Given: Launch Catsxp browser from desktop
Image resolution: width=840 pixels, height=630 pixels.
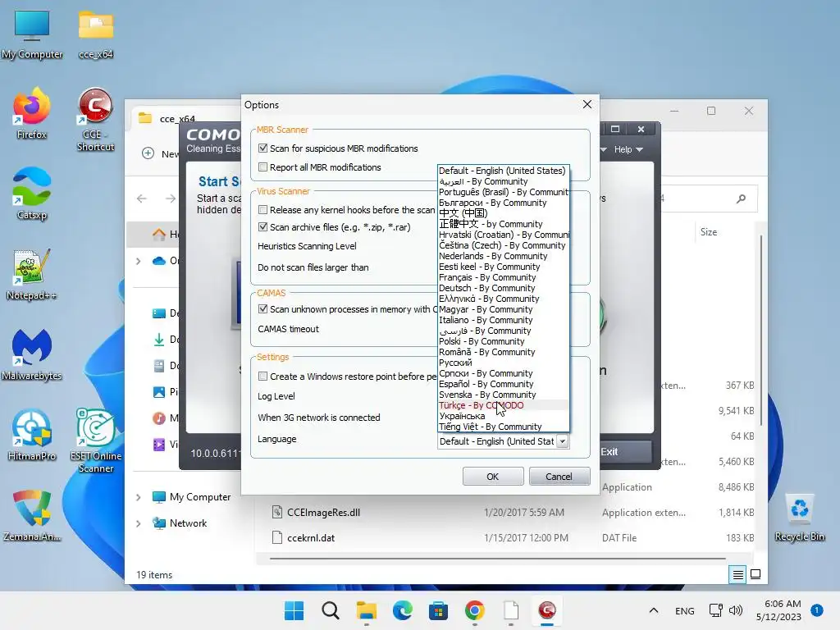Looking at the screenshot, I should 32,194.
